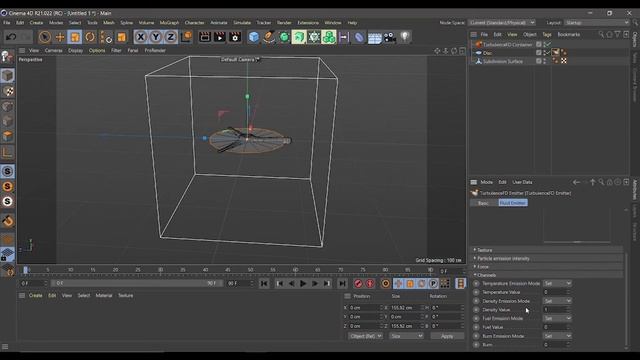Open viewport Cameras menu
This screenshot has width=640, height=360.
(53, 50)
